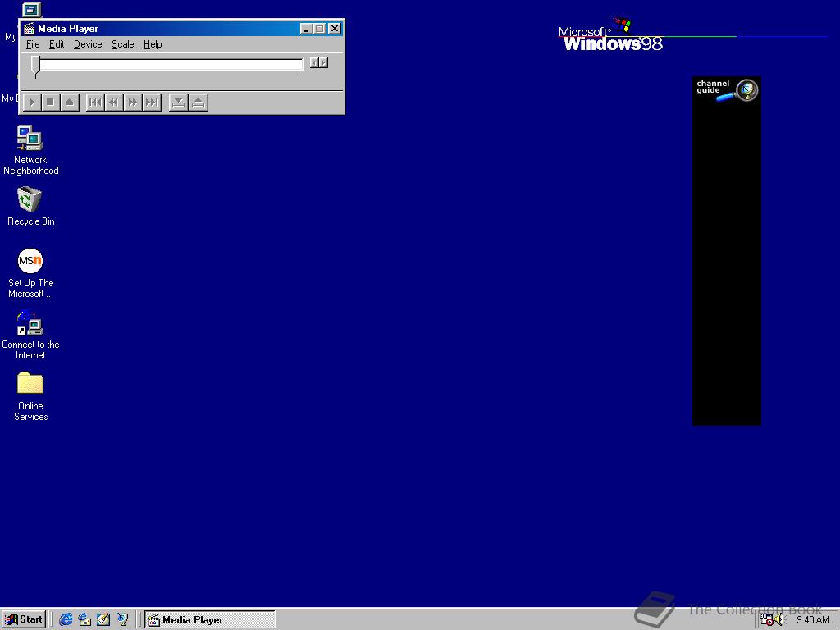Open the File menu
840x630 pixels.
(x=33, y=44)
